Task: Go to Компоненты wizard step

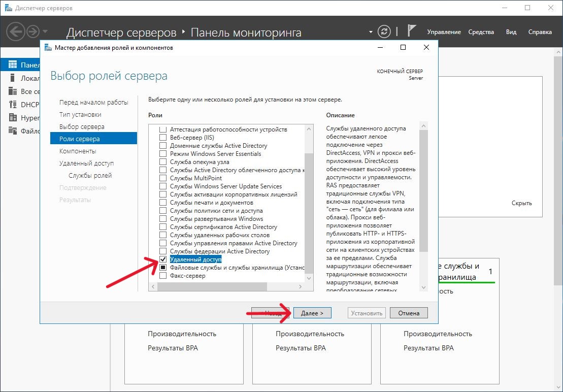Action: pyautogui.click(x=78, y=151)
